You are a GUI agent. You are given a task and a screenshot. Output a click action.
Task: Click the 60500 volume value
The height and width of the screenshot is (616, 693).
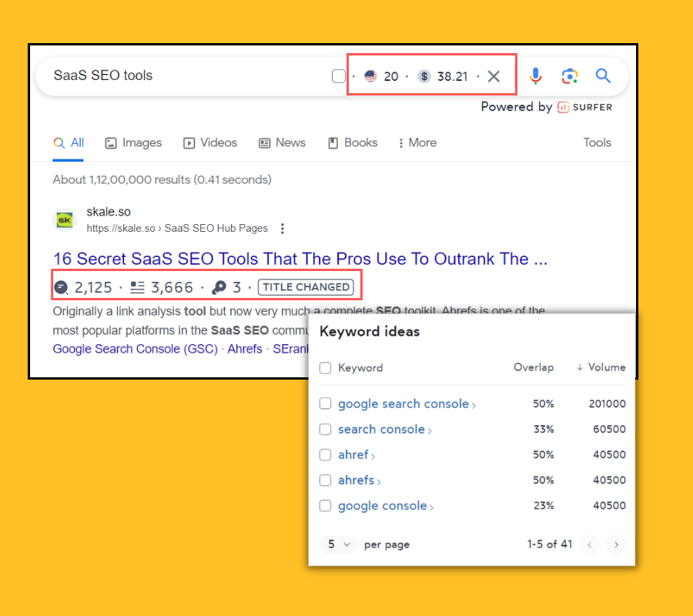610,430
